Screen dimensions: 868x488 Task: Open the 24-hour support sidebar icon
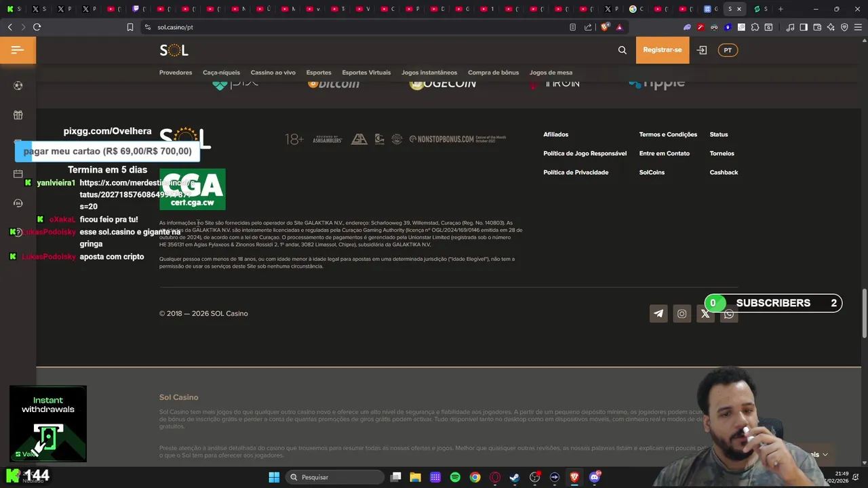pos(18,203)
